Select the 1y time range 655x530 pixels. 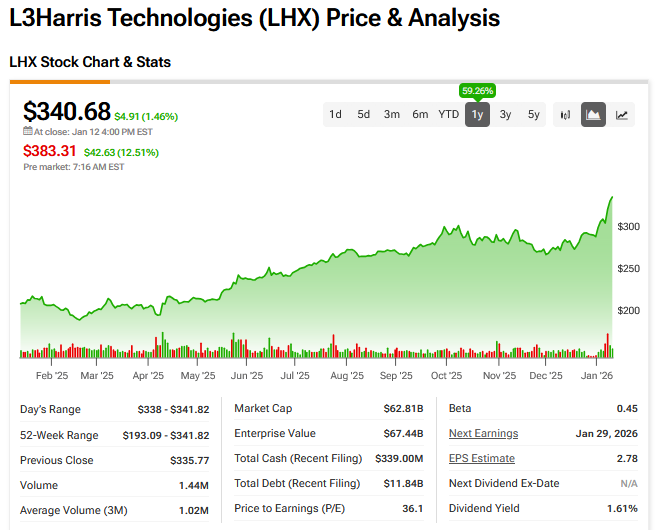(x=477, y=114)
